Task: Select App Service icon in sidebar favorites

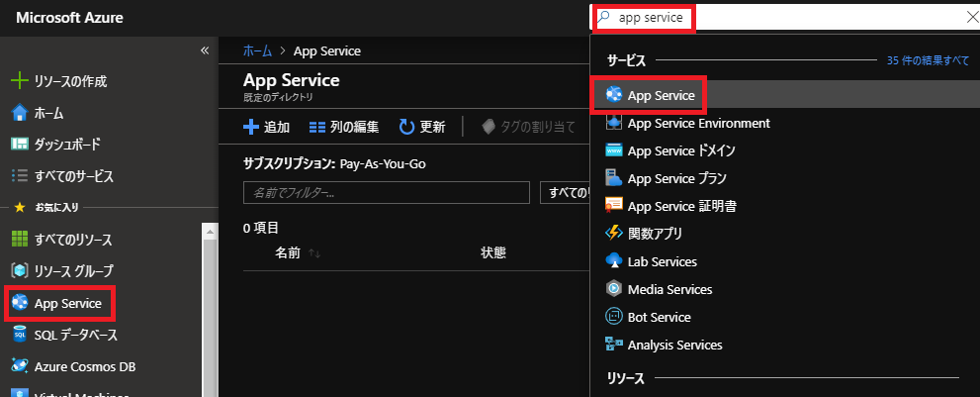Action: point(20,303)
